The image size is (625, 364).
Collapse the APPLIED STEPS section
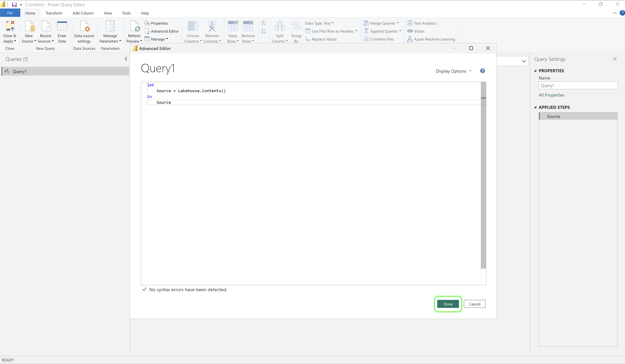(x=535, y=107)
